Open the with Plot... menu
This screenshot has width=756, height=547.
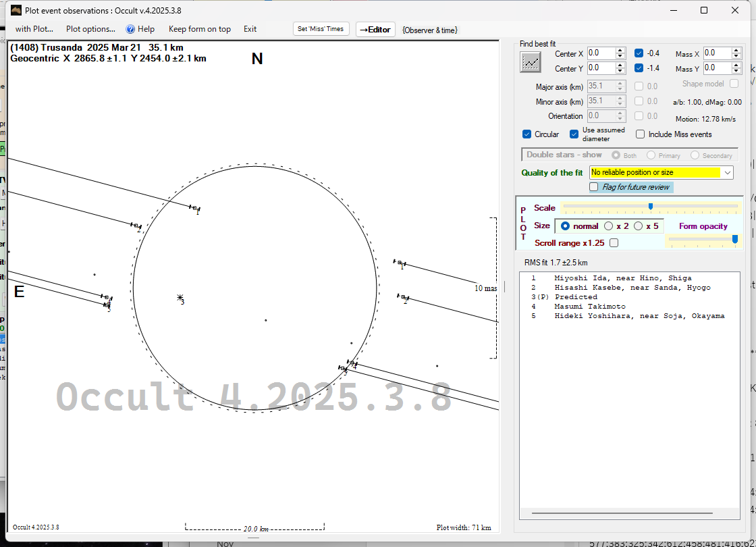34,29
